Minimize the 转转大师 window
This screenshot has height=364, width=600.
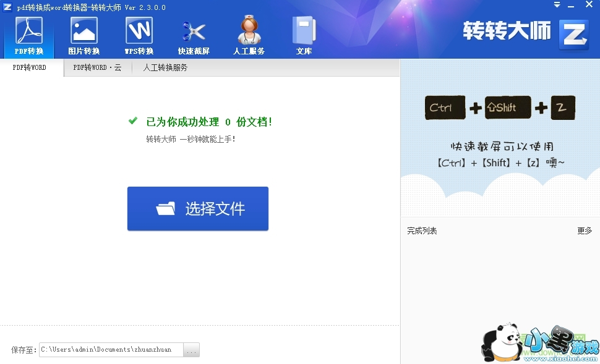click(572, 5)
